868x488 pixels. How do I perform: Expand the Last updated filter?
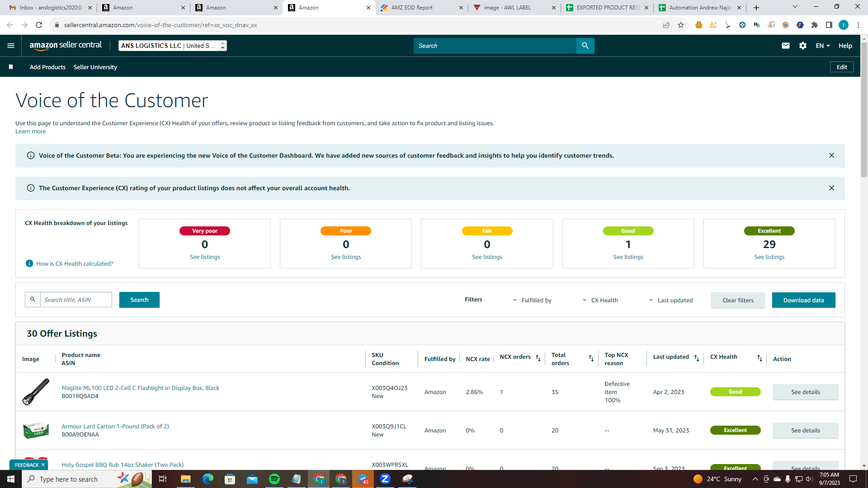point(670,300)
